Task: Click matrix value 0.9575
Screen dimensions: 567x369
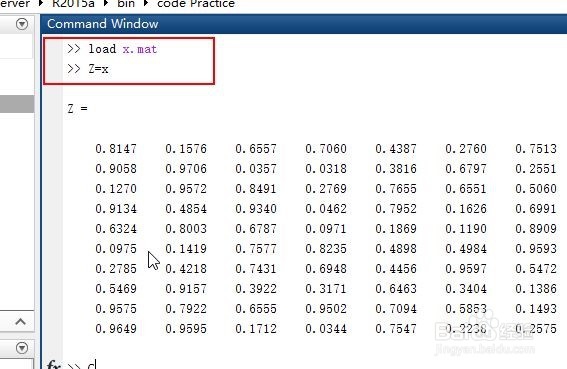Action: [116, 309]
